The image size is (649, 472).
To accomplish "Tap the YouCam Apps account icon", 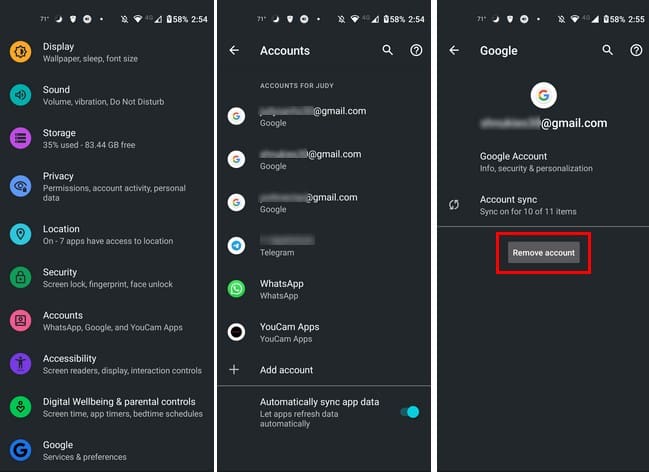I will (236, 332).
